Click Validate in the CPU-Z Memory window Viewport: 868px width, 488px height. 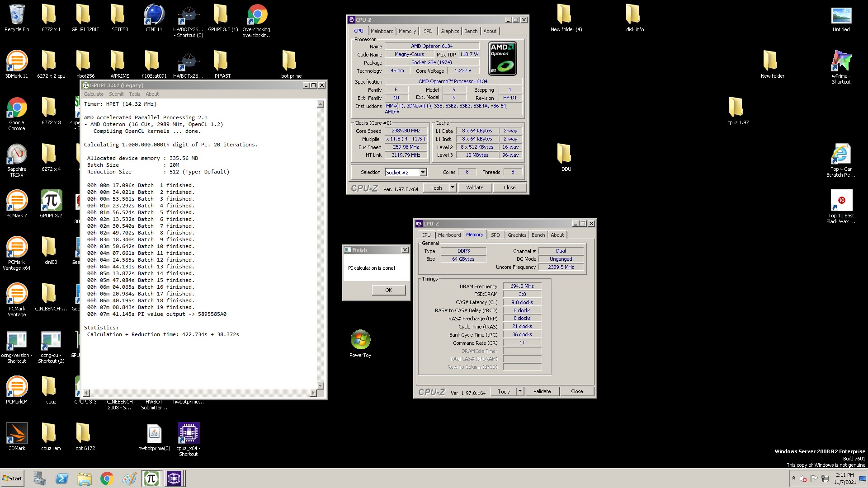[542, 391]
